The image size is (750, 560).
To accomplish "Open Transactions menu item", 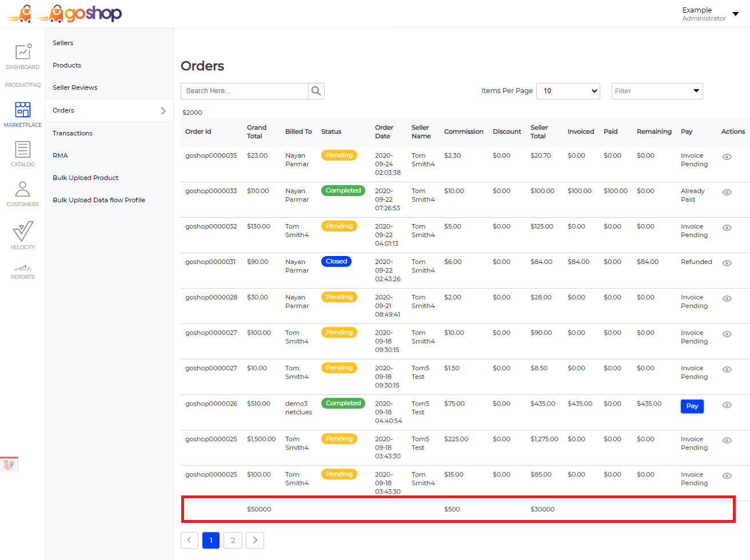I will (x=73, y=133).
